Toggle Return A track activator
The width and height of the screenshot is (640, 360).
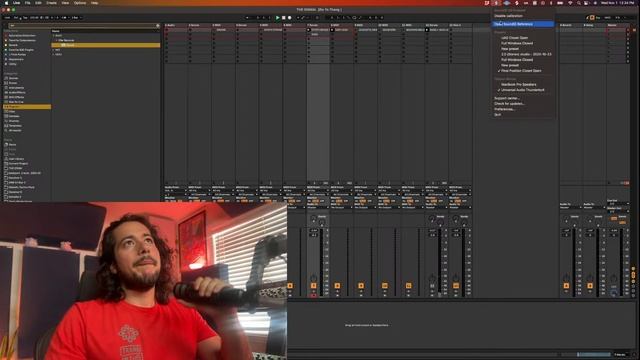[x=566, y=286]
